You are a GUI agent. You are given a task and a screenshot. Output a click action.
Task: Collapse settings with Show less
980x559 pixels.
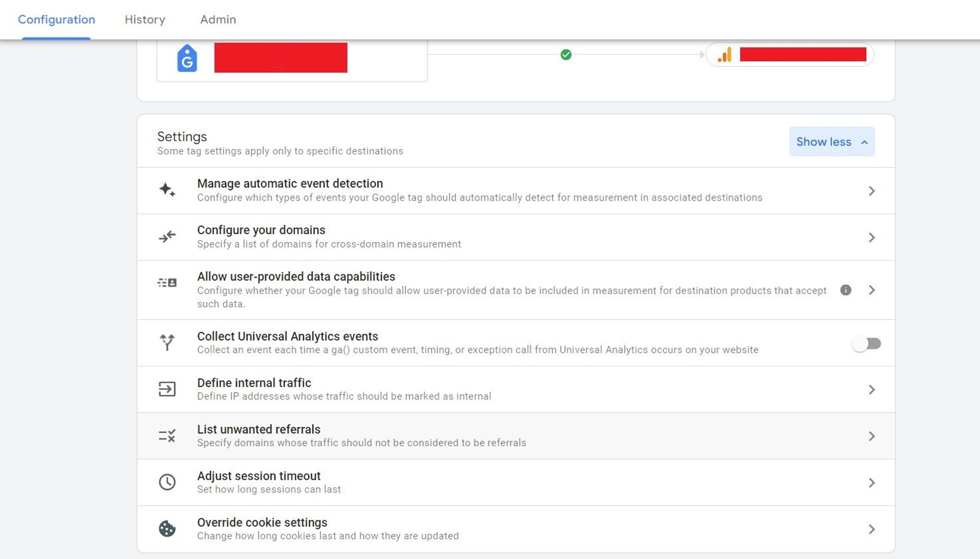(831, 142)
